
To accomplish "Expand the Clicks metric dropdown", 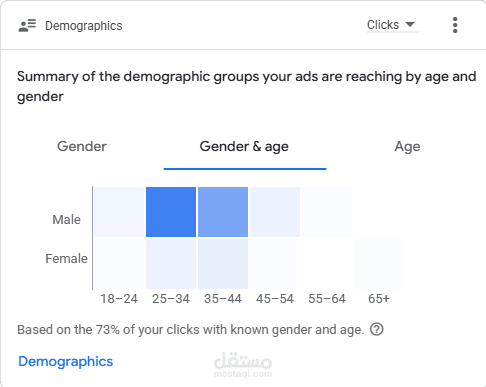I will [x=391, y=25].
